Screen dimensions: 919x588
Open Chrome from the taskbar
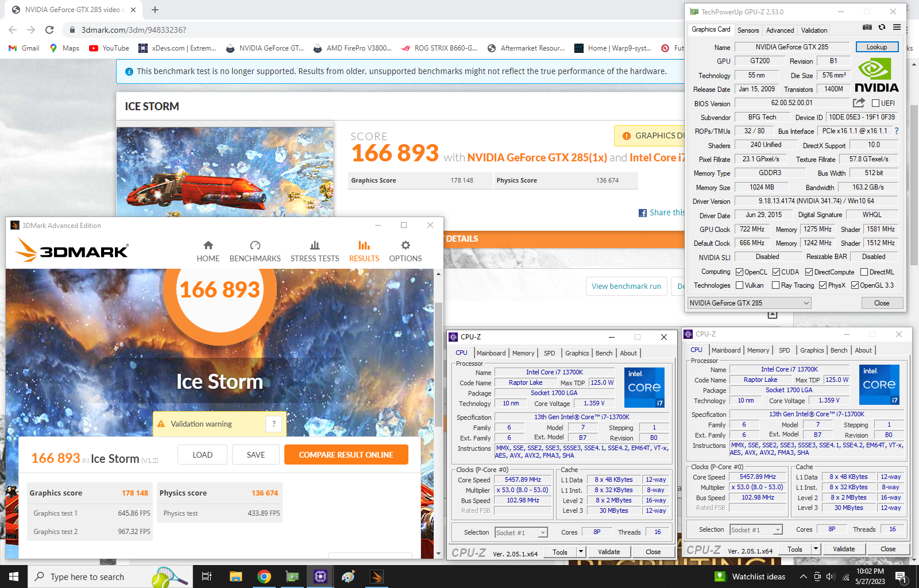coord(264,577)
